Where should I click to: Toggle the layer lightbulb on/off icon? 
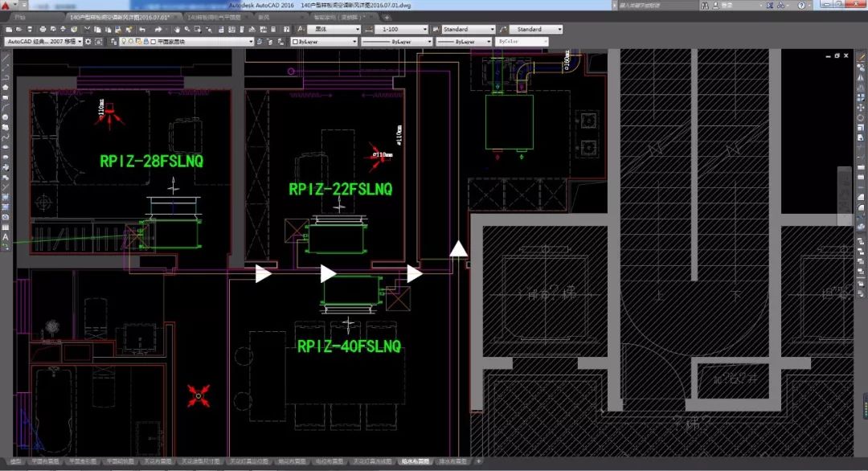tap(124, 41)
